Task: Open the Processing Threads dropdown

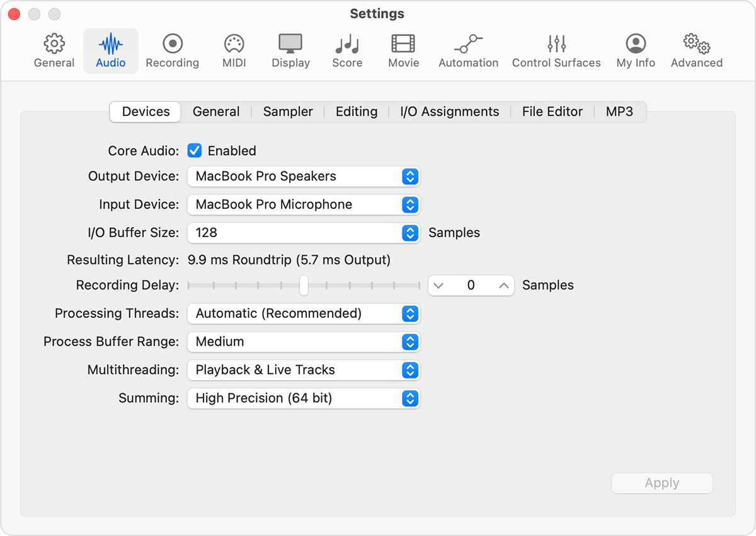Action: pos(304,313)
